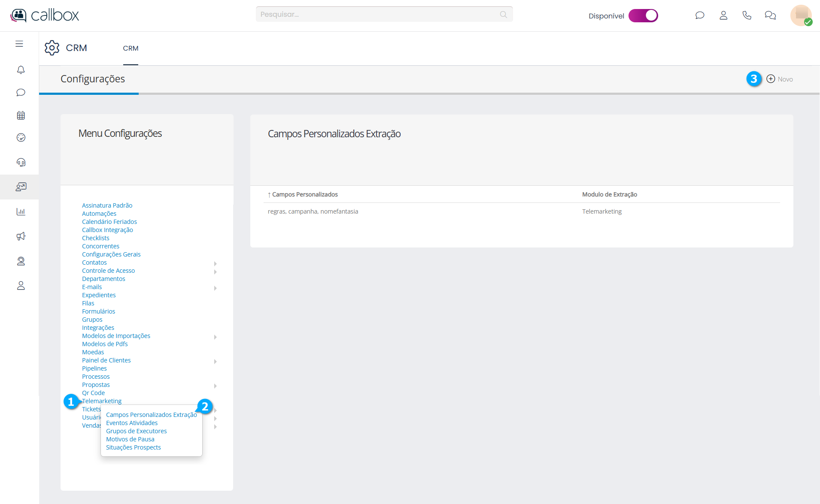
Task: Toggle the Disponível availability switch
Action: pyautogui.click(x=643, y=15)
